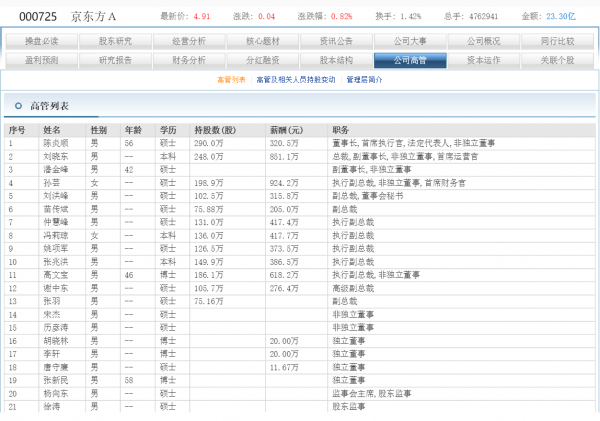Viewport: 600px width, 421px height.
Task: Select the name 姚项军 in row 9
Action: point(56,249)
